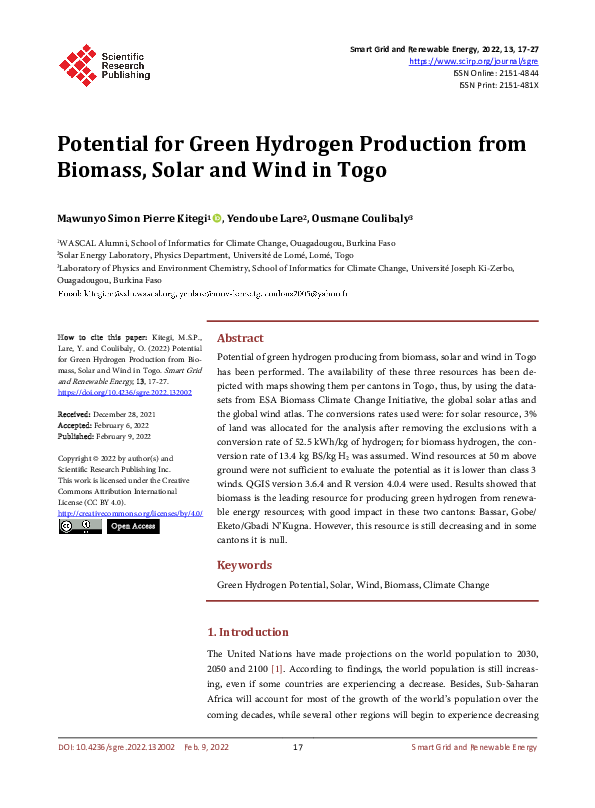This screenshot has height=808, width=595.
Task: Click the 'Solar Energy Laboratory' affiliation line
Action: tap(206, 255)
